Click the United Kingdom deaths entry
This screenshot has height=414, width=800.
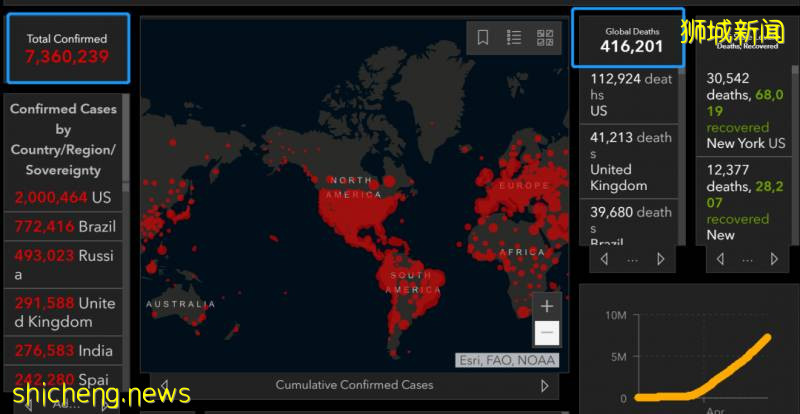(x=629, y=160)
